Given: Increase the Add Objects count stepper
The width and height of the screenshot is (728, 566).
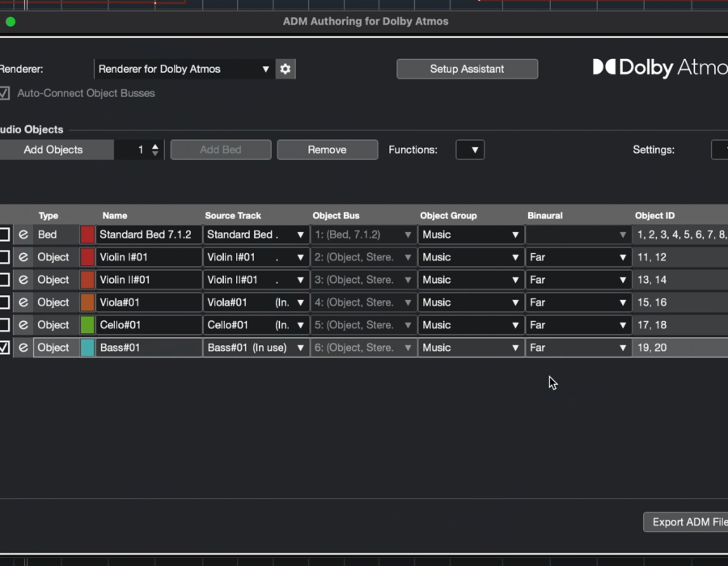Looking at the screenshot, I should pyautogui.click(x=155, y=146).
